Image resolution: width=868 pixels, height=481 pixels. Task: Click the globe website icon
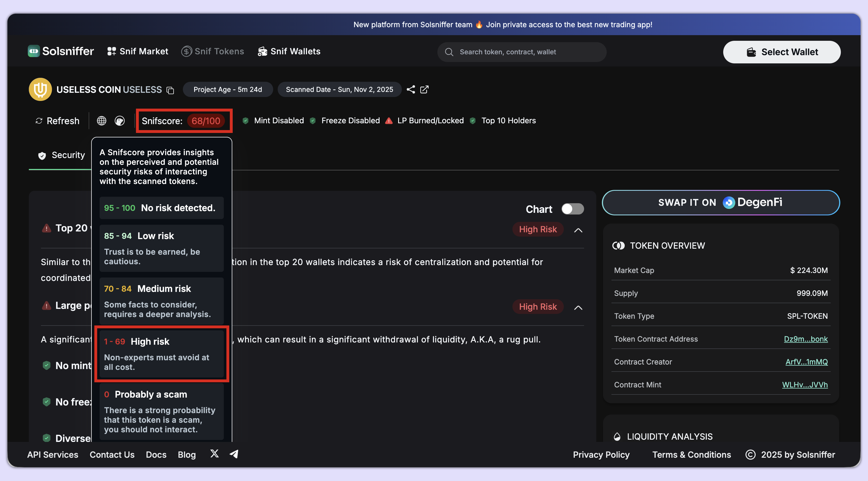pyautogui.click(x=102, y=121)
